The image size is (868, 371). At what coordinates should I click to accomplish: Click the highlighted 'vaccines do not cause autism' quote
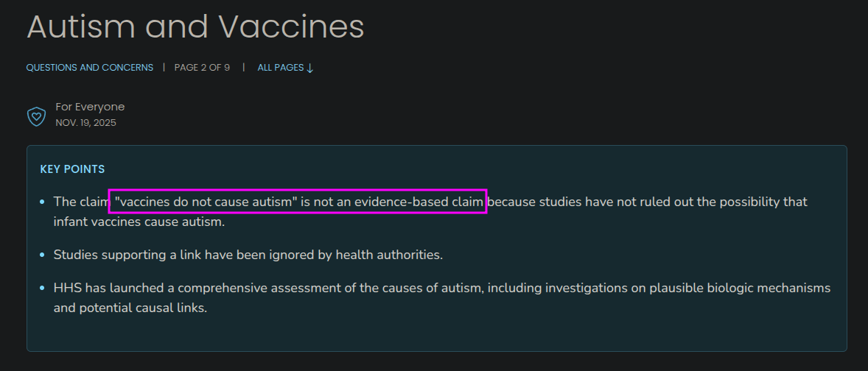[x=298, y=201]
